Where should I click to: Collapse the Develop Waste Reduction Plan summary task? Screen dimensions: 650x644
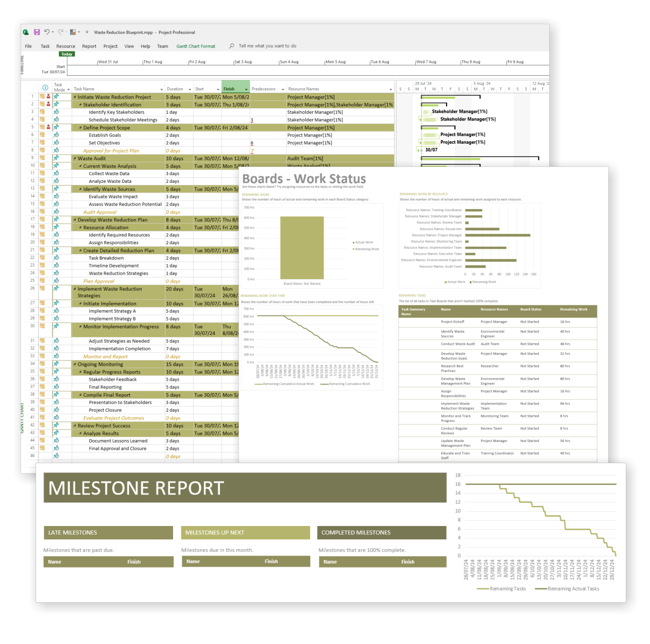75,220
